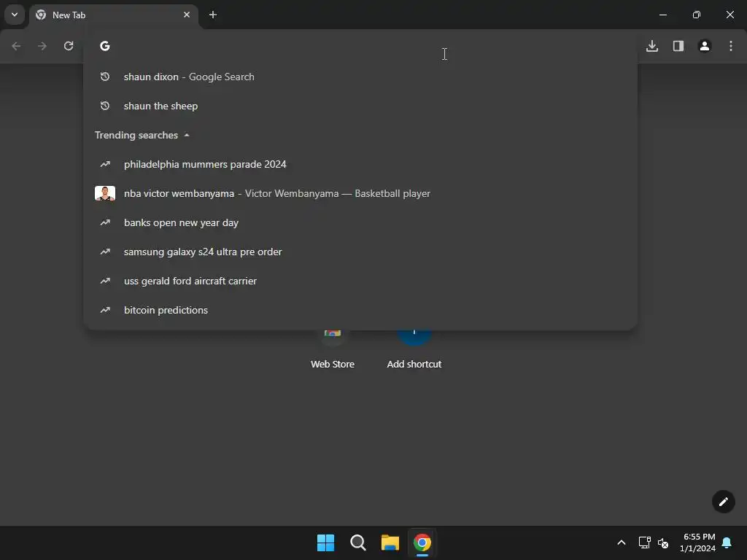Reload the current page
747x560 pixels.
click(x=69, y=46)
